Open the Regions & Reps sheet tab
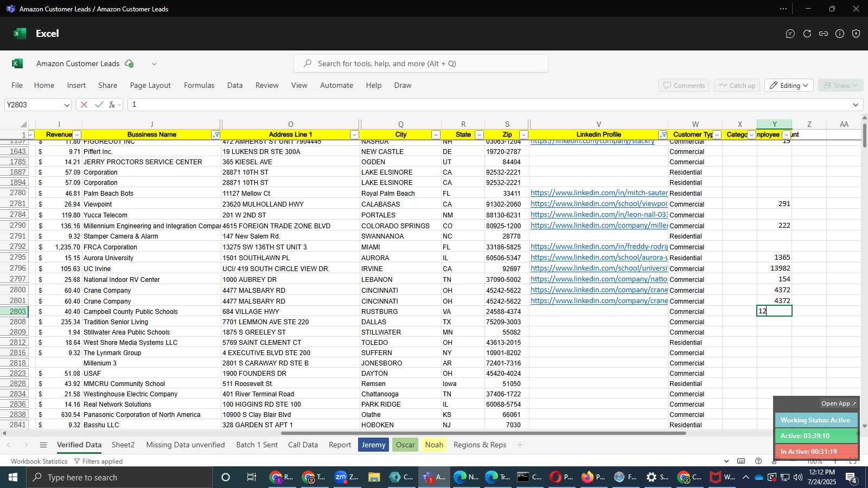868x488 pixels. coord(480,445)
